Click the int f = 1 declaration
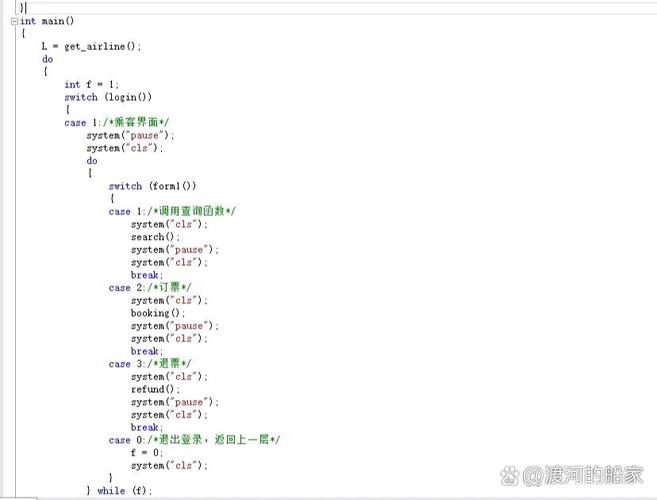The width and height of the screenshot is (657, 500). tap(91, 85)
